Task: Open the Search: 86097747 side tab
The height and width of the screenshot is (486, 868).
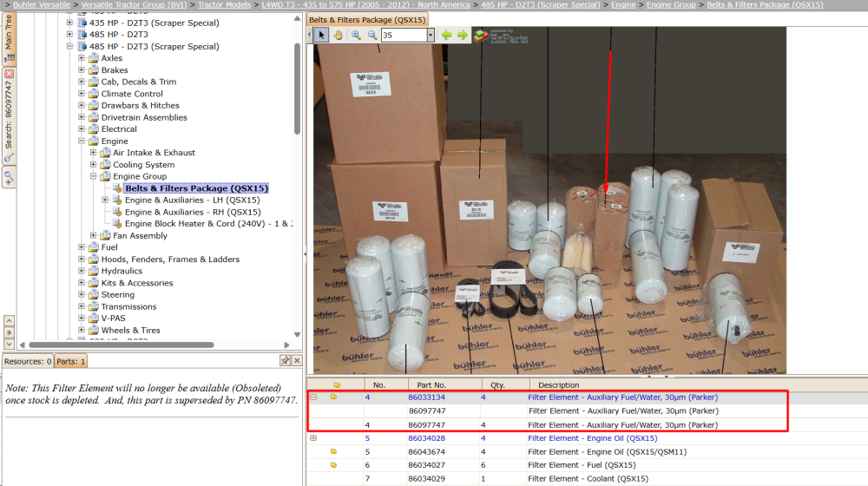Action: point(9,116)
